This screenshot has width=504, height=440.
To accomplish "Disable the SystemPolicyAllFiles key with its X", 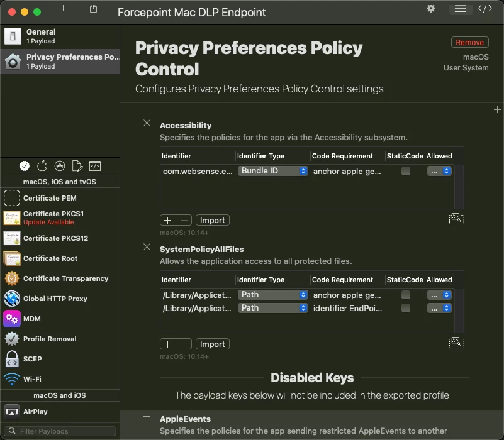I will click(147, 246).
